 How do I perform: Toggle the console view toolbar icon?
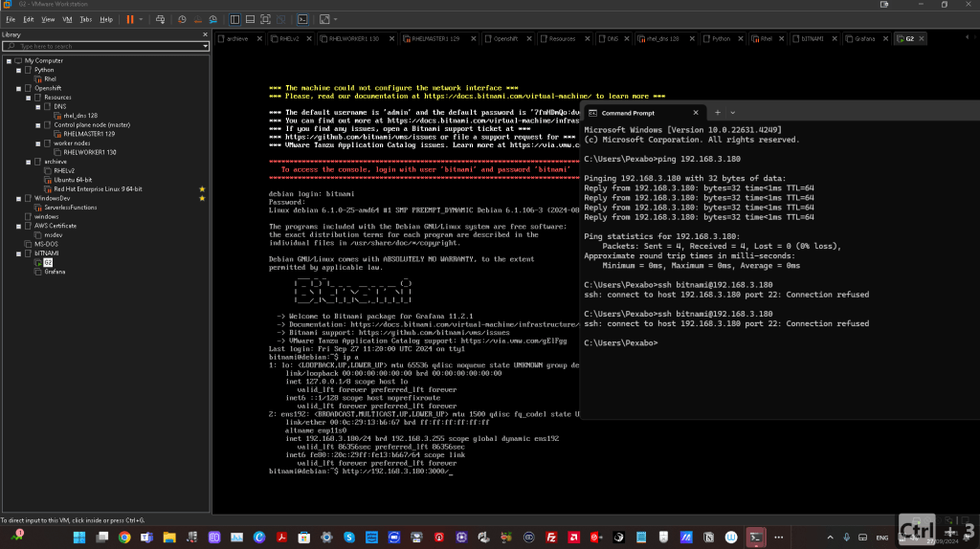pos(302,19)
